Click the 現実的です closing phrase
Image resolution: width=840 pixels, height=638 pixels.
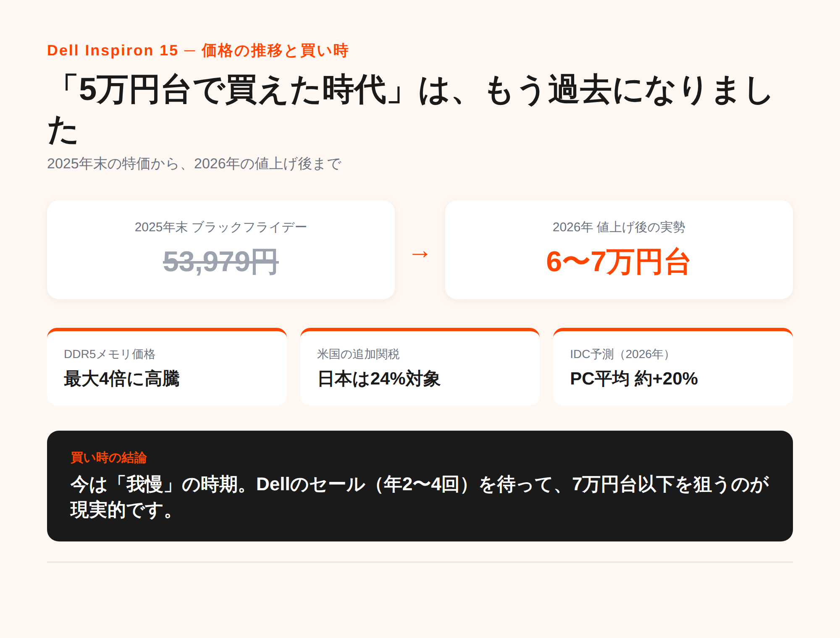(122, 510)
